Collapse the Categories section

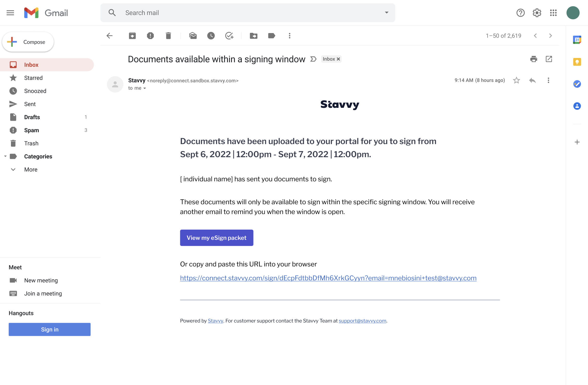click(x=6, y=156)
